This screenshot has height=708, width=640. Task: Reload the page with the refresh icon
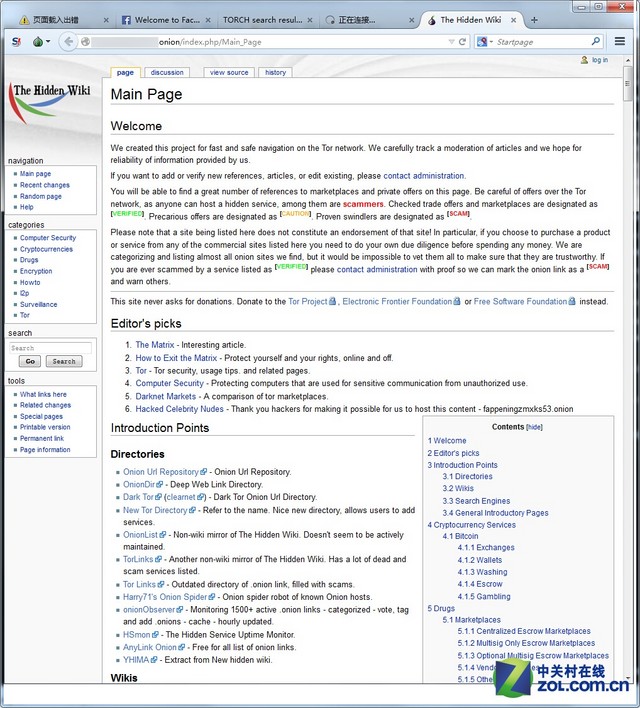pyautogui.click(x=462, y=42)
